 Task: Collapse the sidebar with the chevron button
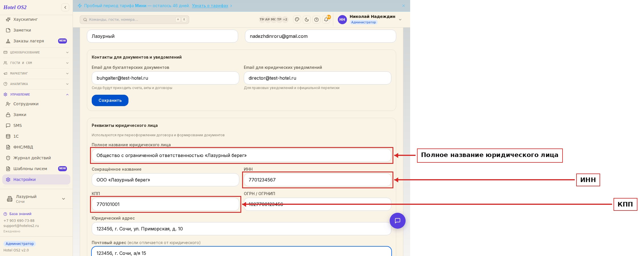click(65, 7)
